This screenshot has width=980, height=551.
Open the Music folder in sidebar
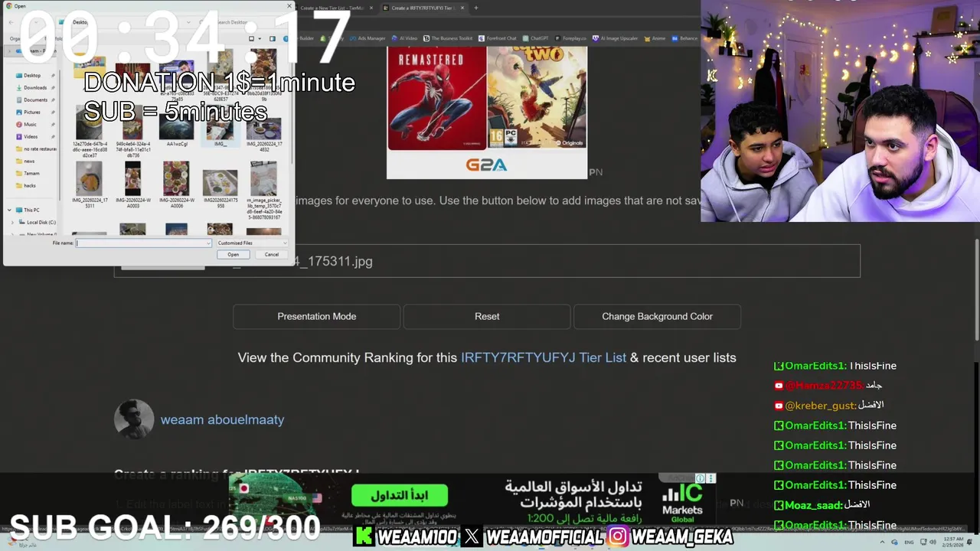[x=30, y=124]
